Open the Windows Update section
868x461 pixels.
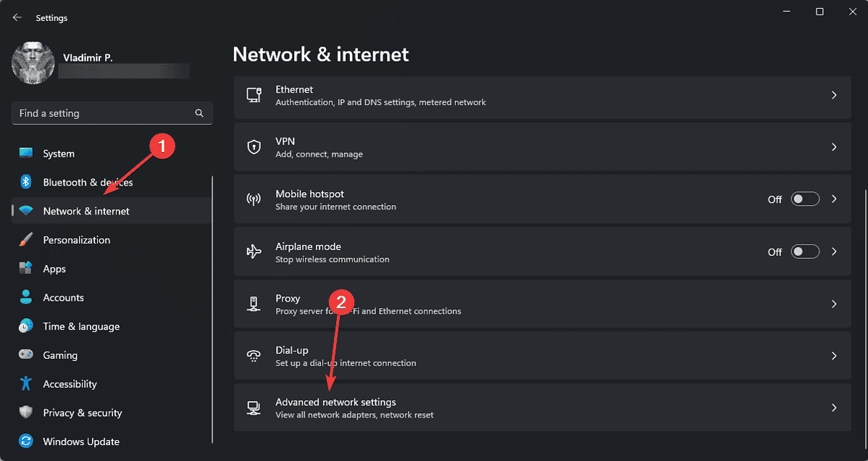80,441
